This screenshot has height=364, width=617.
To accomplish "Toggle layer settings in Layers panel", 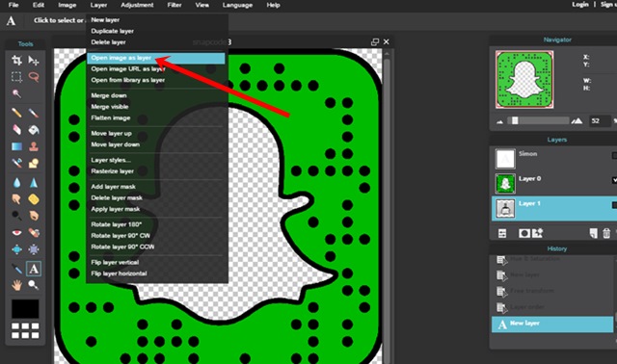I will click(502, 233).
